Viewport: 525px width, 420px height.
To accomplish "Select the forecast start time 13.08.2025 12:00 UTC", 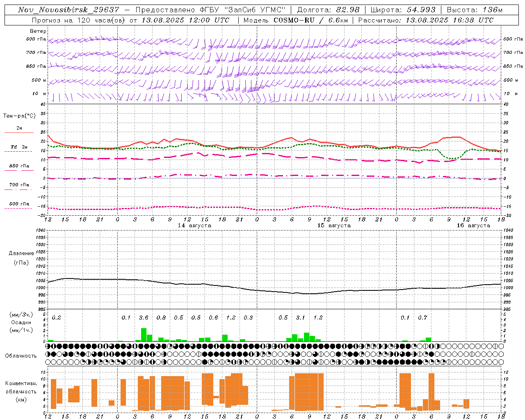I will (x=185, y=20).
